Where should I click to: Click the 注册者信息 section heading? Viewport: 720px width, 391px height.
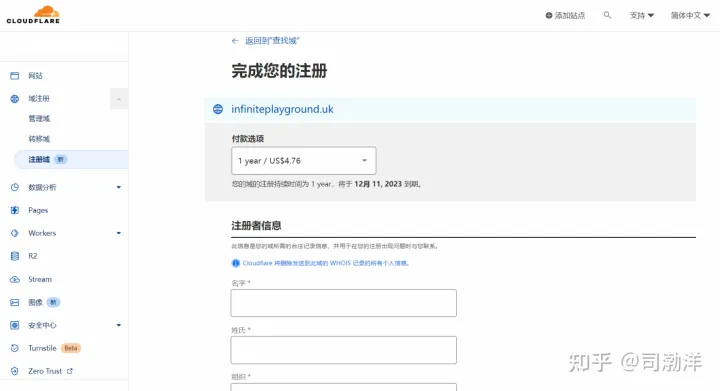coord(256,226)
